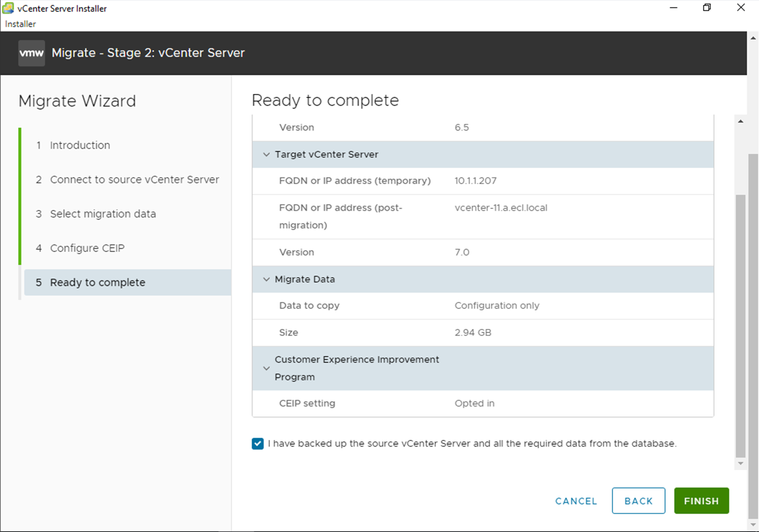Click the source Version 6.5 value

(x=462, y=128)
